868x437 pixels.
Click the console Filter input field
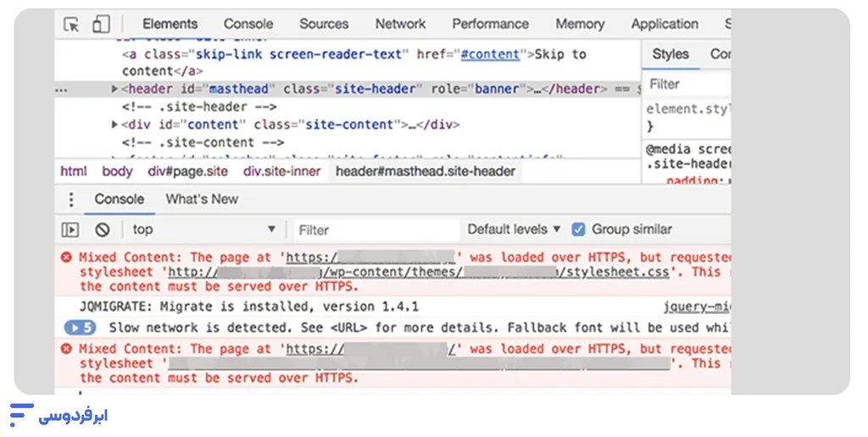373,230
